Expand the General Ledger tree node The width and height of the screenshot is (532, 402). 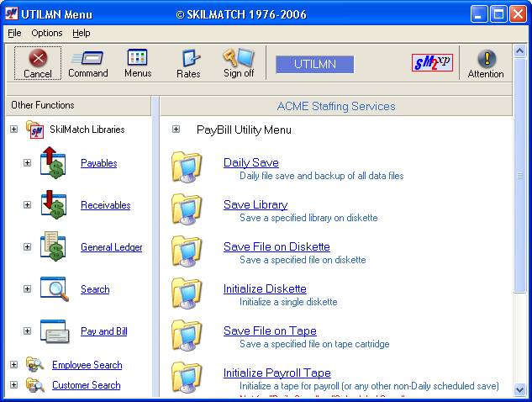pos(28,247)
